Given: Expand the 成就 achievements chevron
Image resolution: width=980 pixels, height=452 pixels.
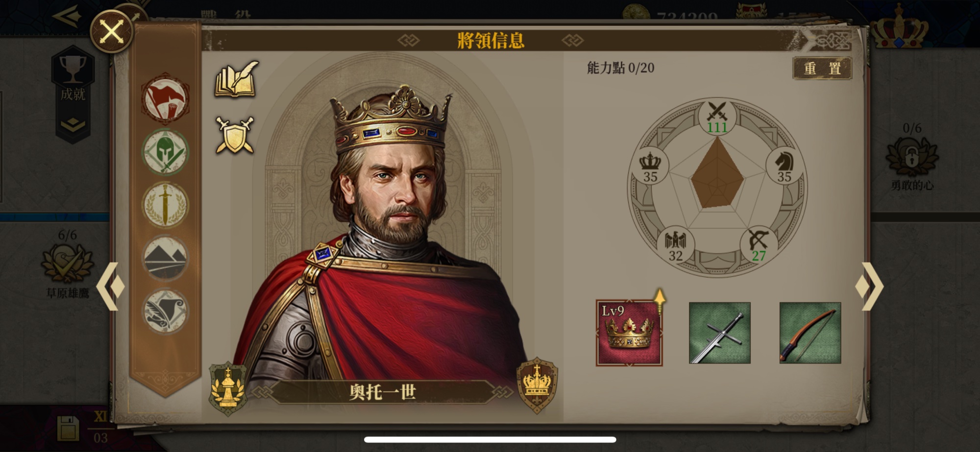Looking at the screenshot, I should pos(73,125).
